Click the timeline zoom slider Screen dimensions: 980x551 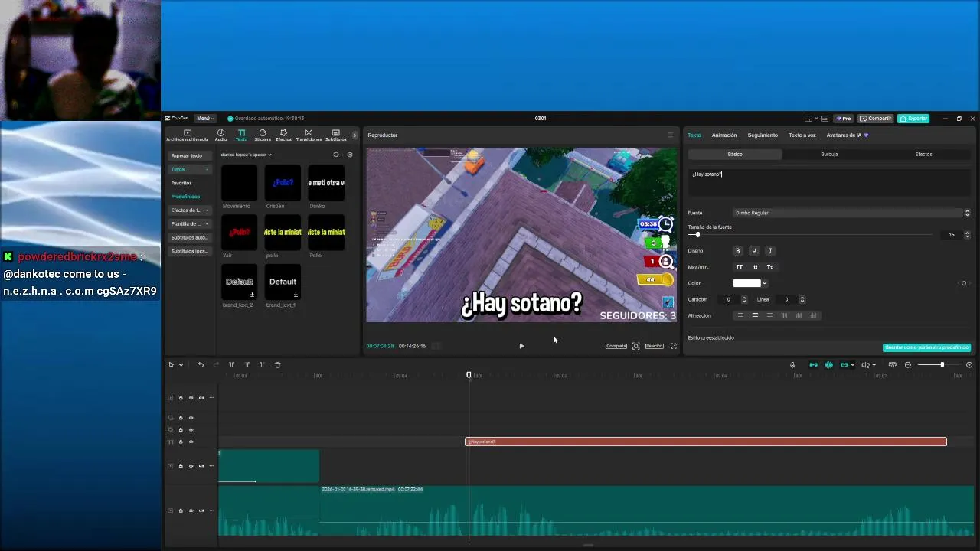pos(942,365)
